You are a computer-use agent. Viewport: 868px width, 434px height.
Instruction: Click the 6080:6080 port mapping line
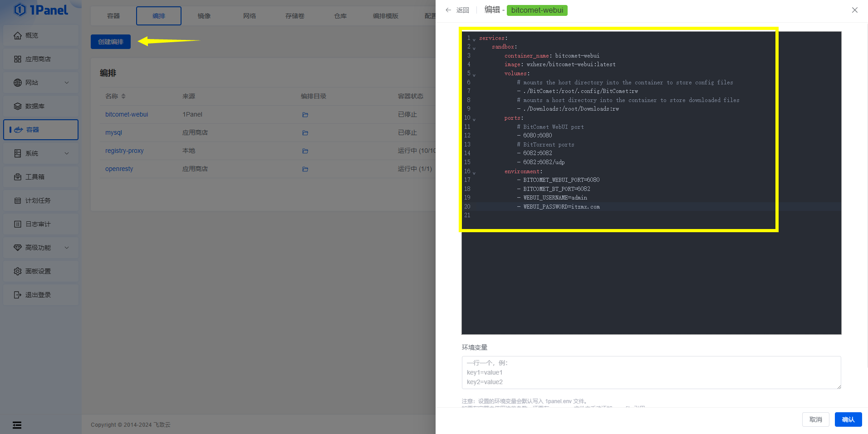(535, 136)
